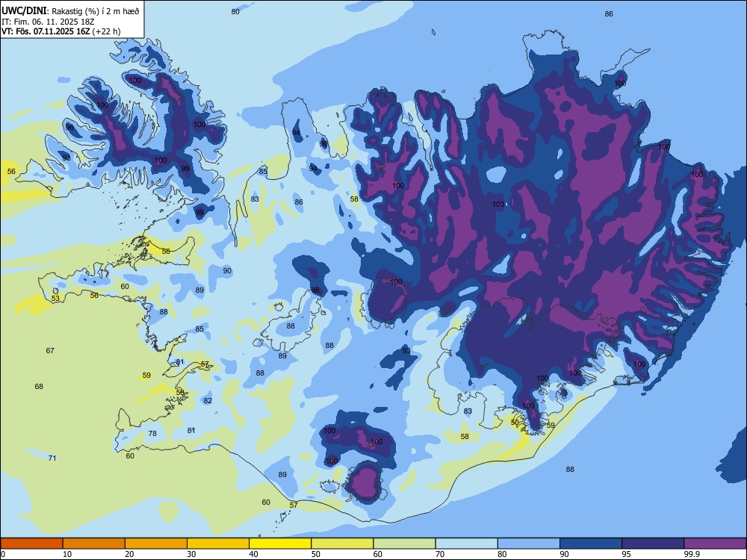Screen dimensions: 747x560
Task: Click the '0' tick label under legend
Action: (3, 554)
